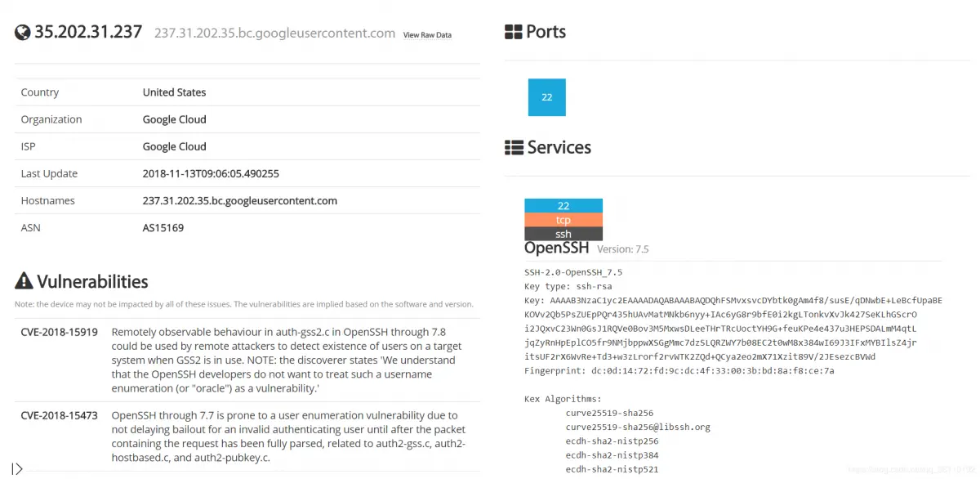
Task: Select the blue port 22 box
Action: coord(547,97)
